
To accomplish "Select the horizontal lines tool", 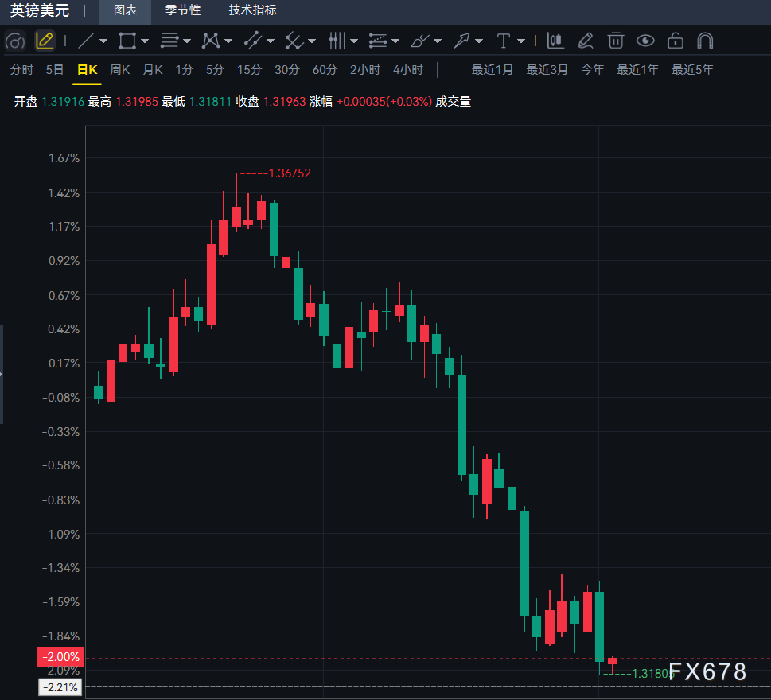I will (169, 41).
